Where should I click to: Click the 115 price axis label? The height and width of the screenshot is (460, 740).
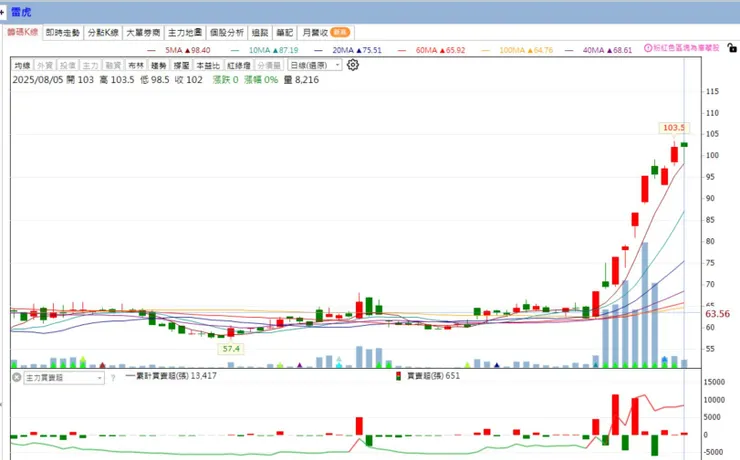712,92
